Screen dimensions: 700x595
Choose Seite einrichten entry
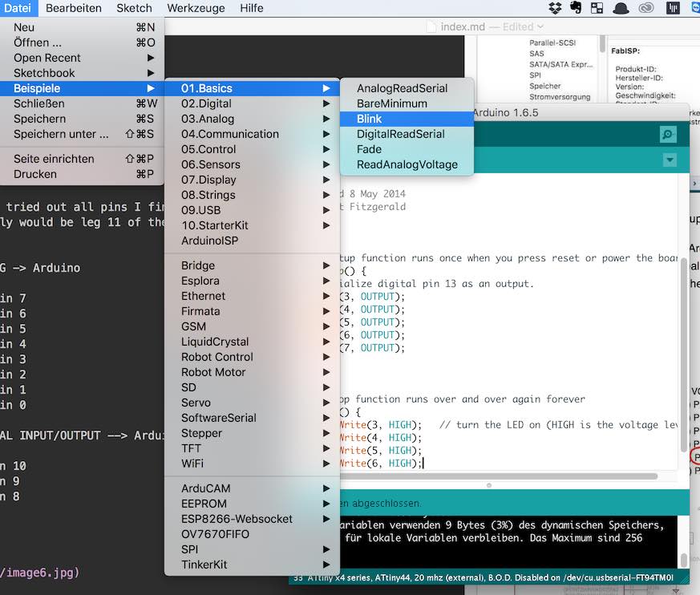pos(82,159)
